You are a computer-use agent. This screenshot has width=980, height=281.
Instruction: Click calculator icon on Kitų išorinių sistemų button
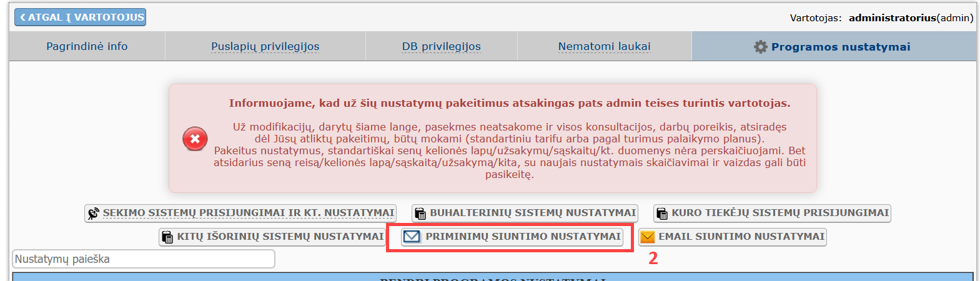click(167, 237)
